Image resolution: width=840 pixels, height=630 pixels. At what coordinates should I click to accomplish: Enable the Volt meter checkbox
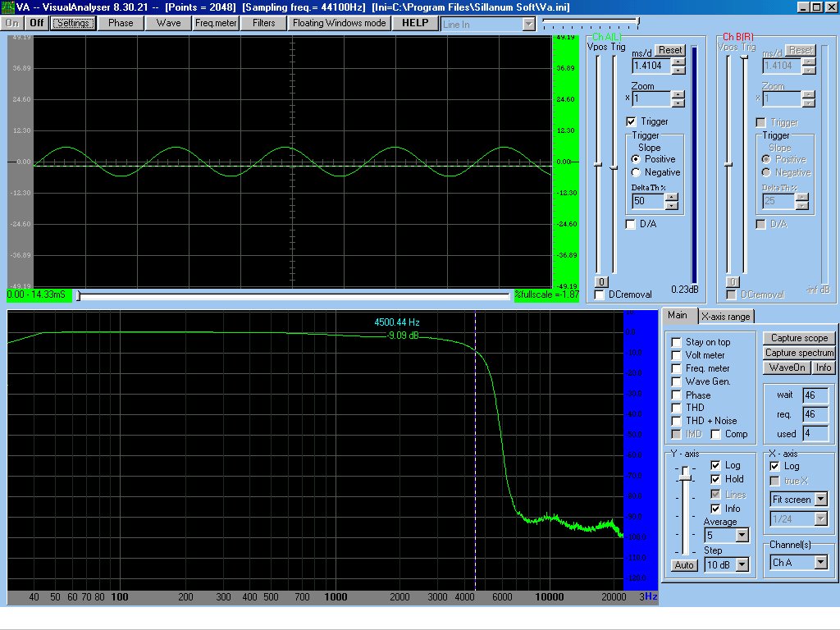[676, 355]
